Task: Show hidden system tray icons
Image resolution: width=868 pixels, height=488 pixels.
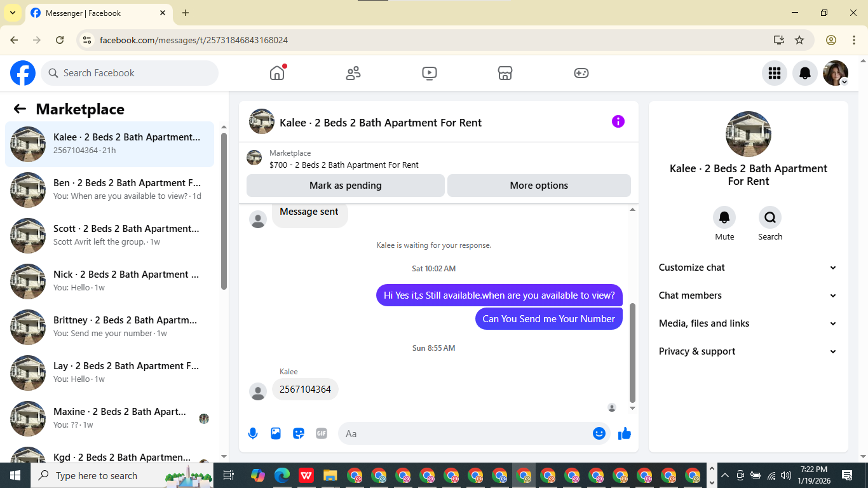Action: tap(725, 475)
